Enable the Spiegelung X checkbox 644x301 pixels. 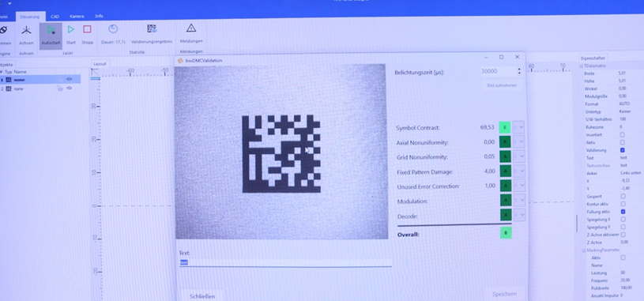coord(623,220)
